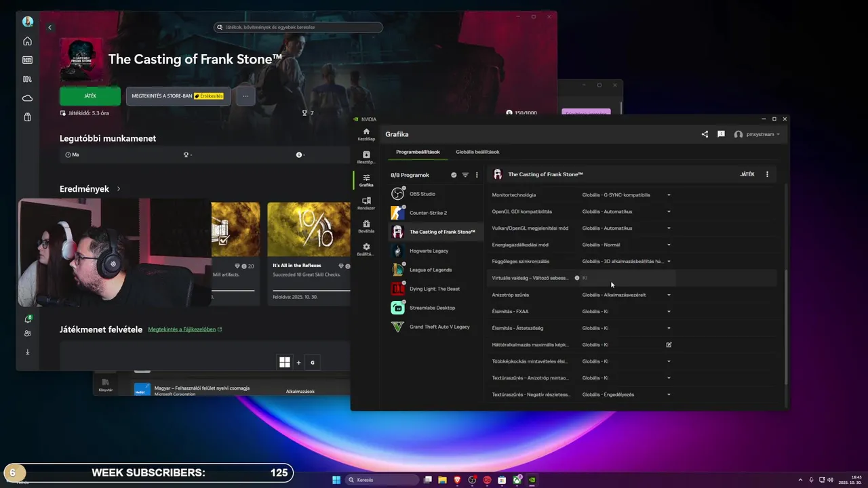868x488 pixels.
Task: Open the notifications bell in Xbox sidebar
Action: pyautogui.click(x=28, y=319)
